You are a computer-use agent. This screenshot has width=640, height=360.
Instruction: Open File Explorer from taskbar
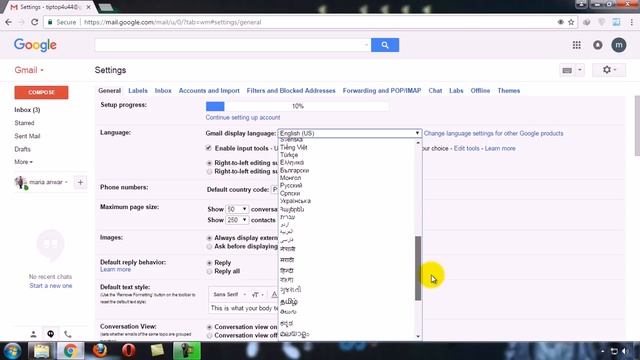41,351
